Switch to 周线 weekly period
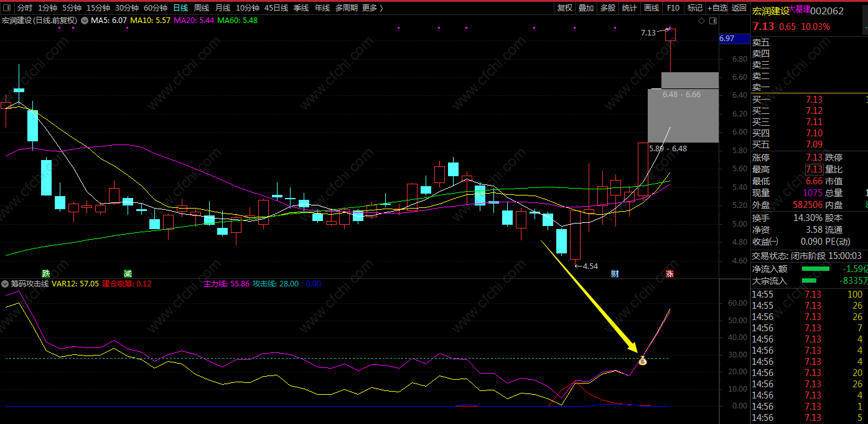Image resolution: width=868 pixels, height=424 pixels. [202, 8]
